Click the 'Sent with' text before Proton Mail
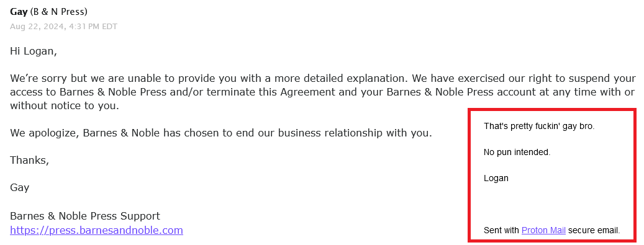 tap(502, 231)
